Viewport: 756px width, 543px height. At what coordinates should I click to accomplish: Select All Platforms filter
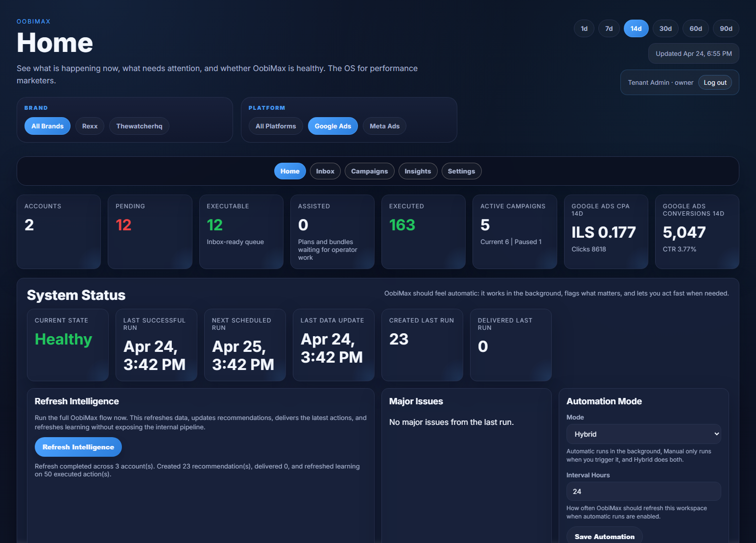click(x=276, y=126)
